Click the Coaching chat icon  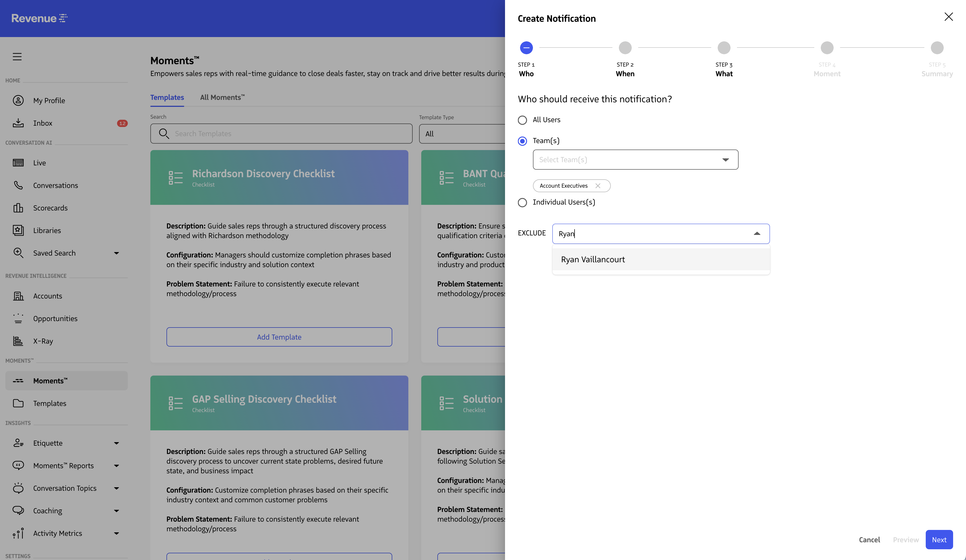click(x=18, y=511)
